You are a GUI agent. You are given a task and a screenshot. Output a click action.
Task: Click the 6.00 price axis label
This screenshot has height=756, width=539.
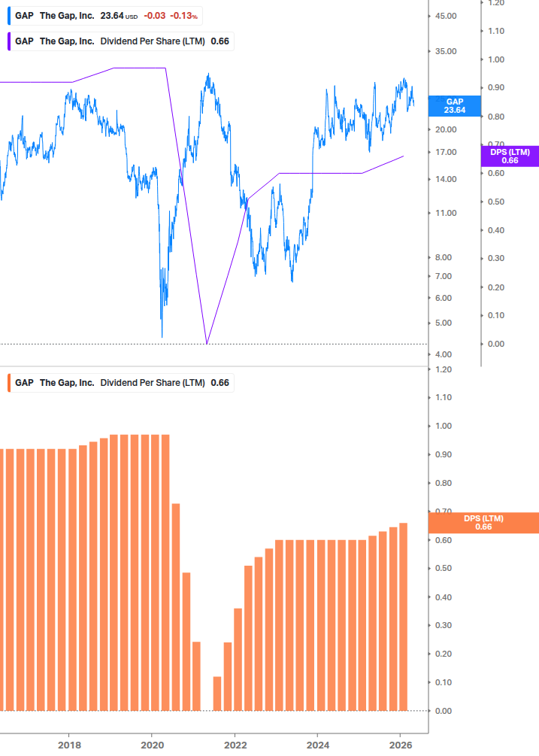click(x=444, y=298)
